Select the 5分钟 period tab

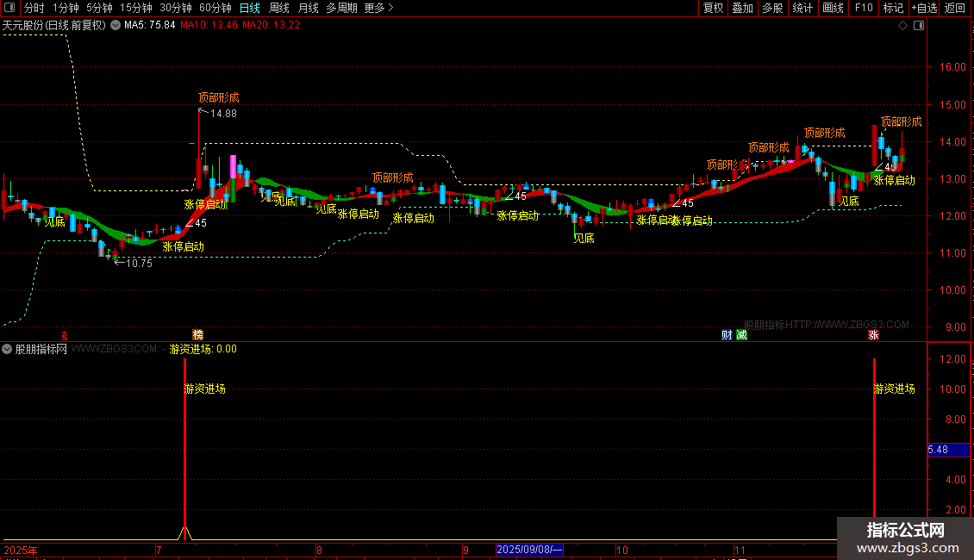tap(99, 8)
